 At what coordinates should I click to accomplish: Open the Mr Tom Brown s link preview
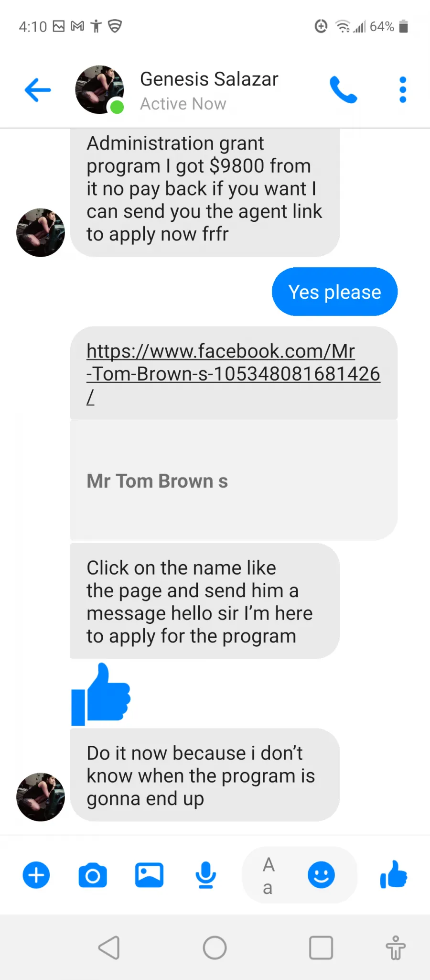(x=234, y=480)
